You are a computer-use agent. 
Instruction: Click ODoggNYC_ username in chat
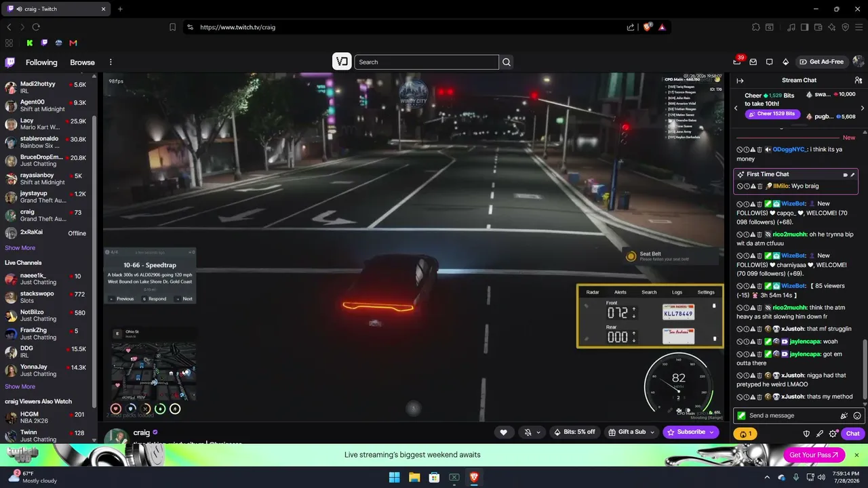(x=790, y=149)
